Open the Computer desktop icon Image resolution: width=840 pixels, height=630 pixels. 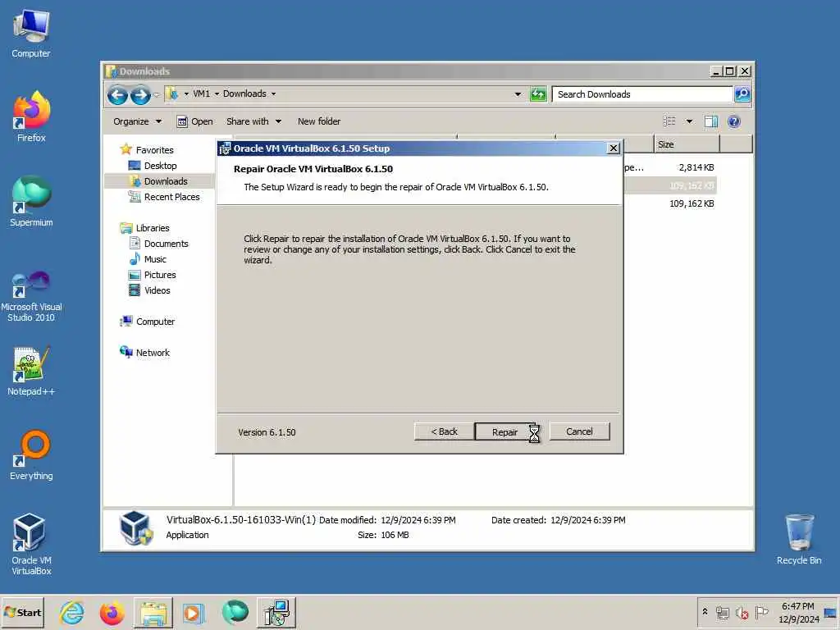31,34
